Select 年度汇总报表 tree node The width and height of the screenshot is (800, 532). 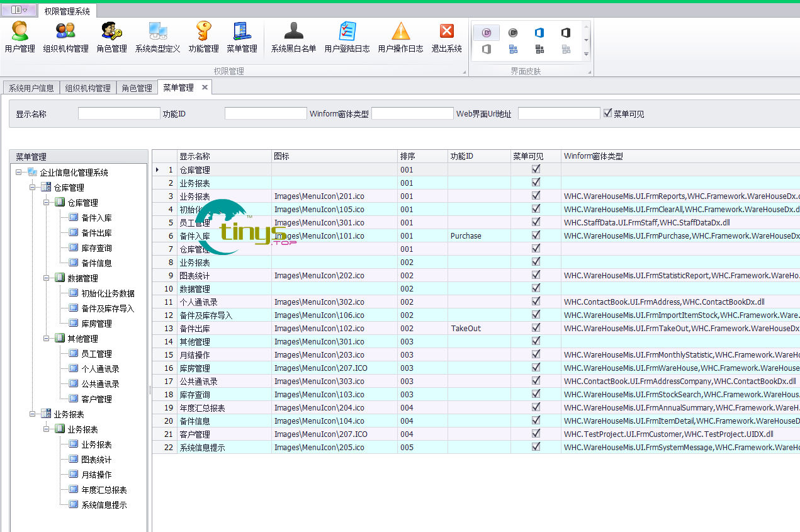(104, 490)
